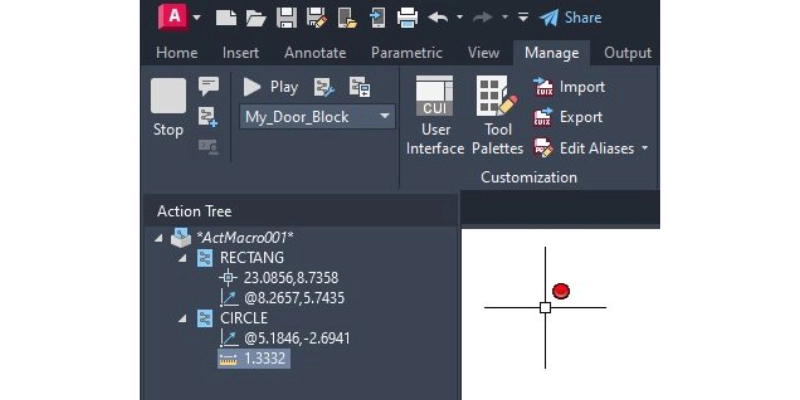This screenshot has width=800, height=400.
Task: Play the selected action macro
Action: [270, 87]
